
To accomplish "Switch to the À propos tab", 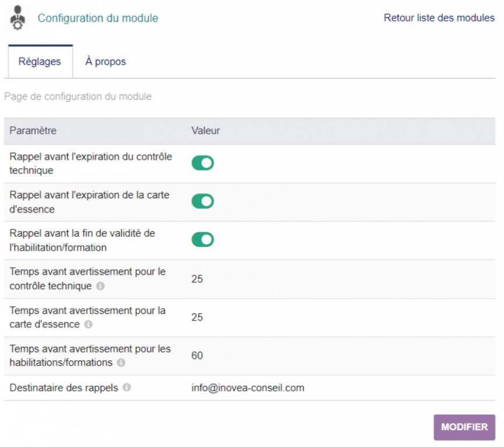I will click(x=105, y=62).
